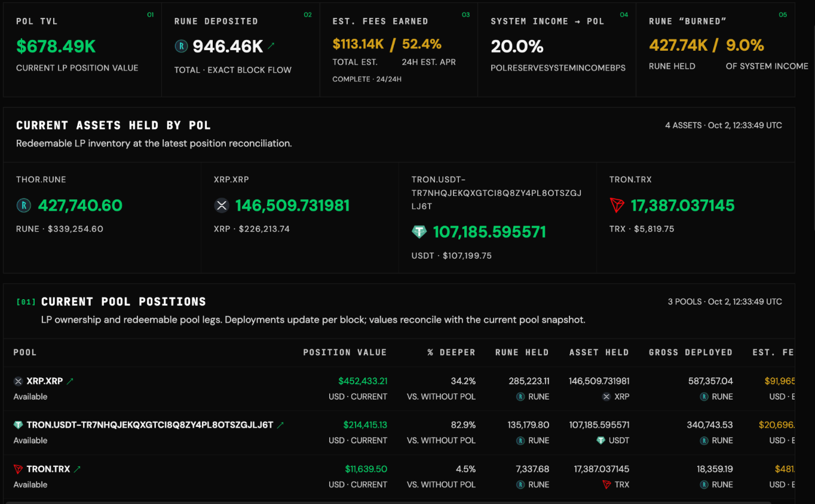
Task: Click the POOL column header
Action: coord(25,352)
